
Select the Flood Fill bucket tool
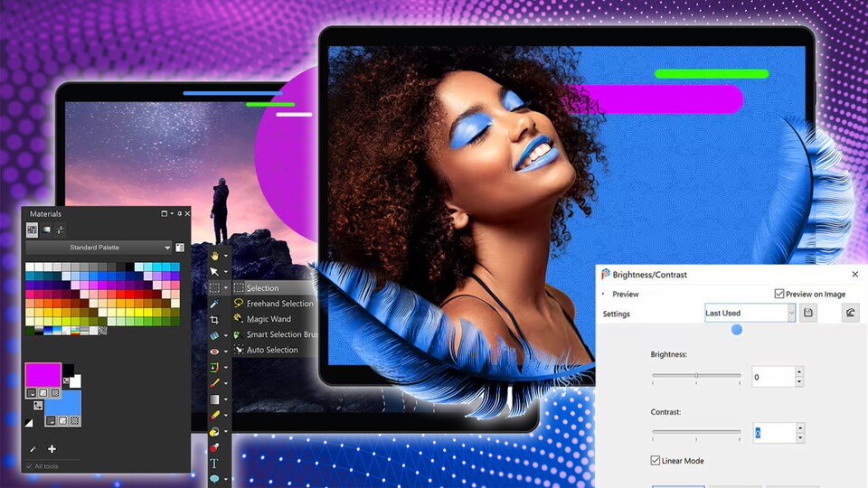pos(214,431)
